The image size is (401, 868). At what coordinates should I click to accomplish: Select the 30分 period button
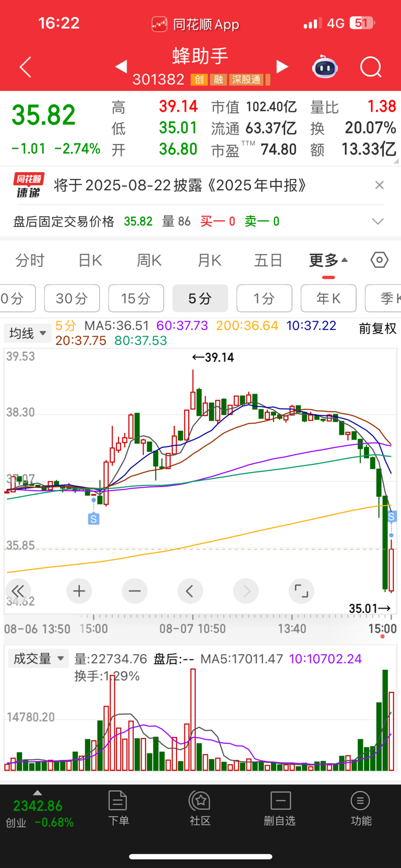(x=72, y=299)
